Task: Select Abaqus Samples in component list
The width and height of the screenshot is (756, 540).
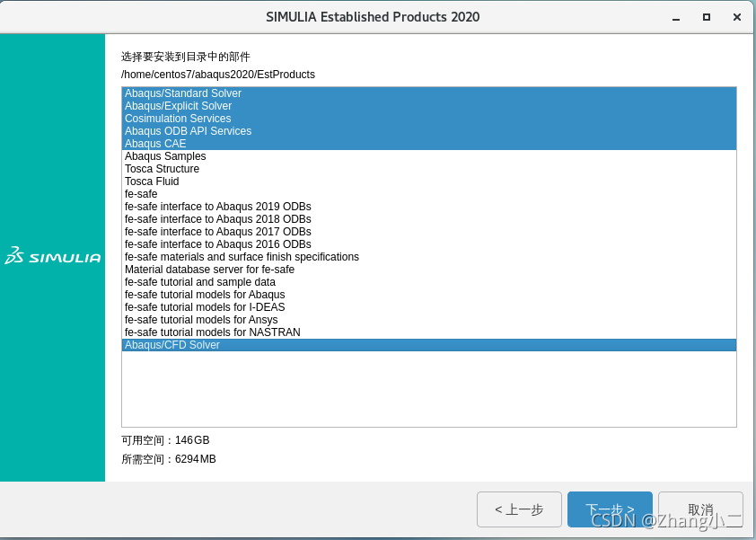Action: click(x=165, y=156)
